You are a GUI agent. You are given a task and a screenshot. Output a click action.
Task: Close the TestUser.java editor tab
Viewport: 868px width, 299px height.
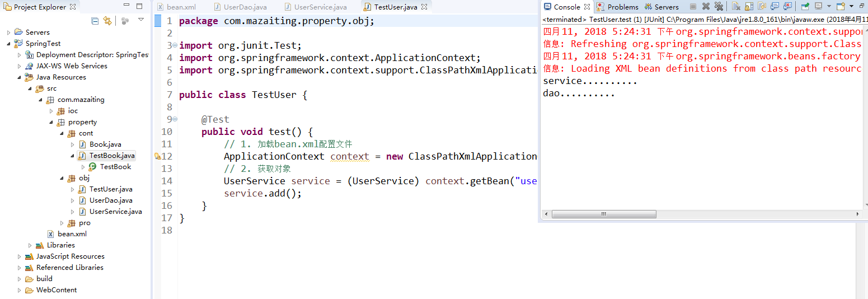424,7
